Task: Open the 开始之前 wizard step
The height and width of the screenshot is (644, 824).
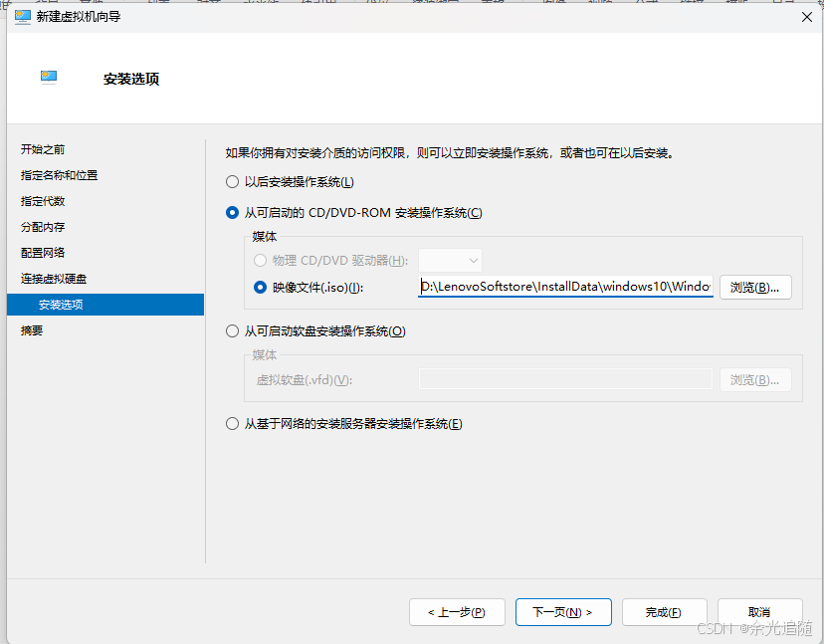Action: [x=42, y=149]
